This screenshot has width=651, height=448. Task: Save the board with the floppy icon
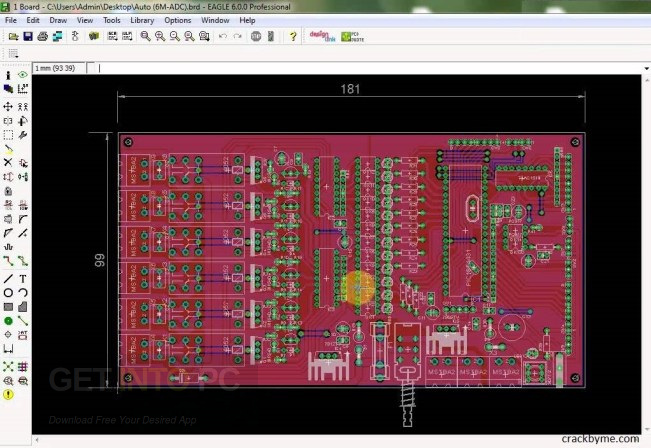28,37
